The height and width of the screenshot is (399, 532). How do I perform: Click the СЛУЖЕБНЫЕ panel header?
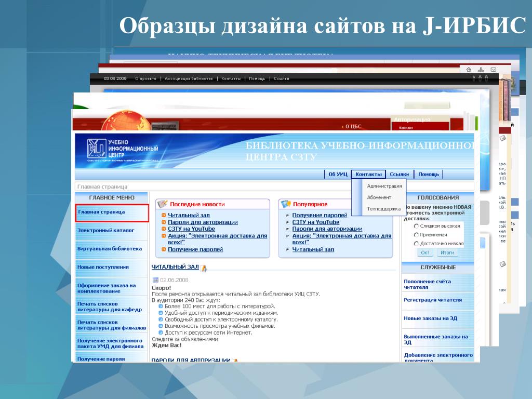[x=437, y=268]
